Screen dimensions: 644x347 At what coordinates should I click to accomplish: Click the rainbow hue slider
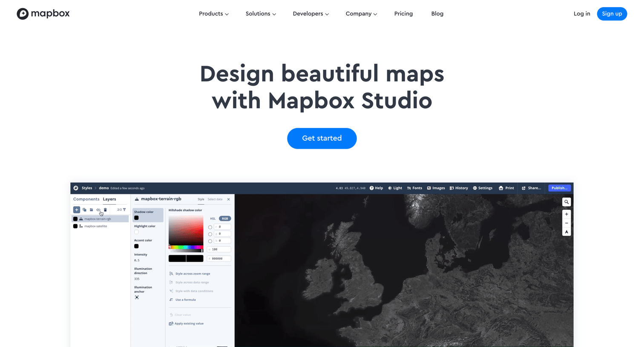pos(186,247)
